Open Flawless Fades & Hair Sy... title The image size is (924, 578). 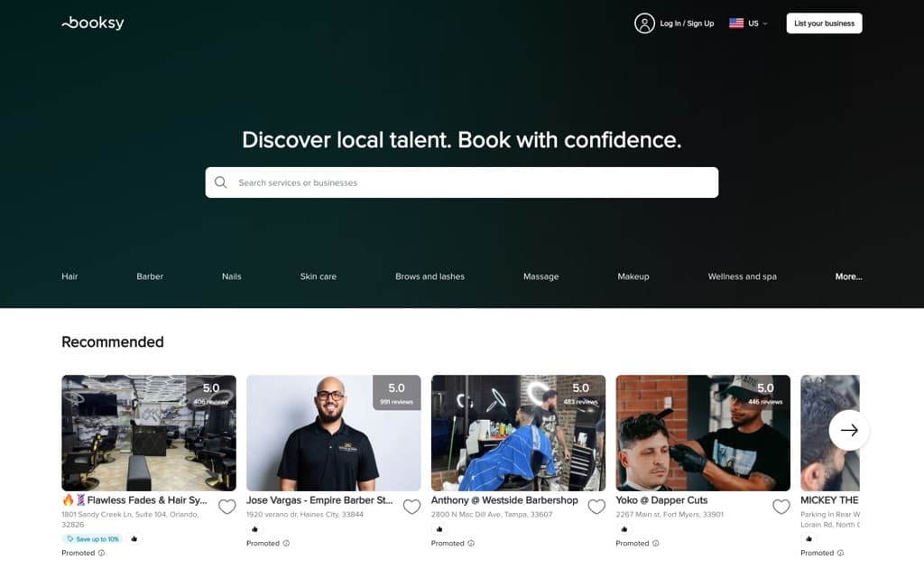pyautogui.click(x=134, y=500)
